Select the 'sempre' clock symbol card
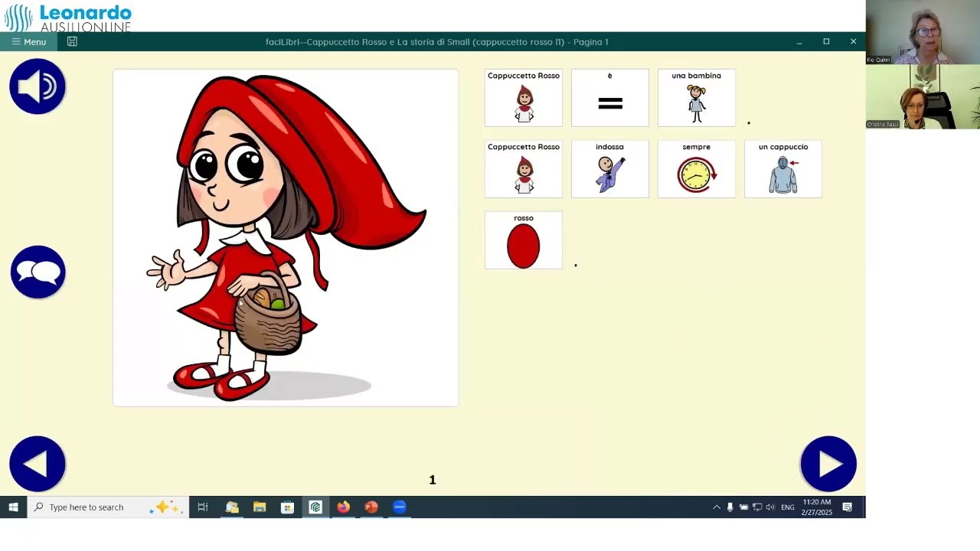980x551 pixels. click(697, 169)
